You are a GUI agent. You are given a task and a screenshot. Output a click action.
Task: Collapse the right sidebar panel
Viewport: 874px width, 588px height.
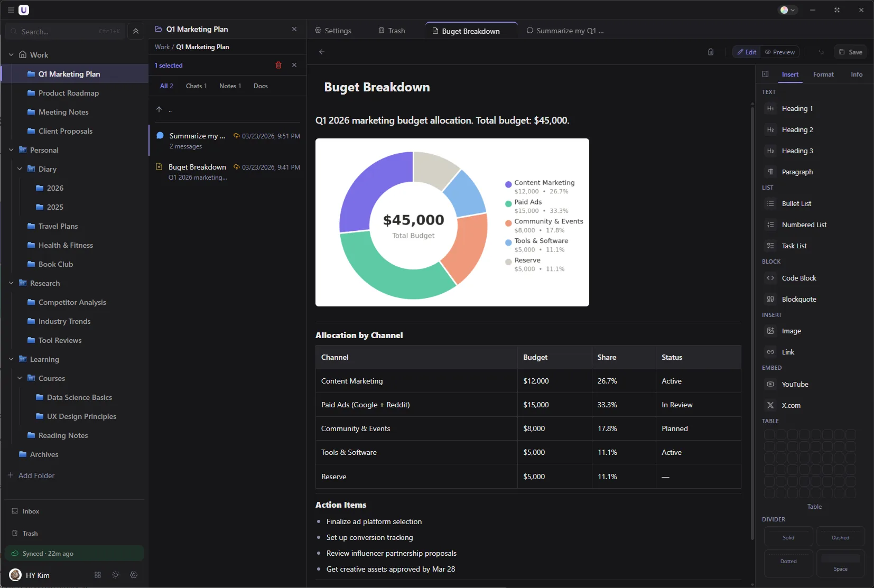(766, 74)
